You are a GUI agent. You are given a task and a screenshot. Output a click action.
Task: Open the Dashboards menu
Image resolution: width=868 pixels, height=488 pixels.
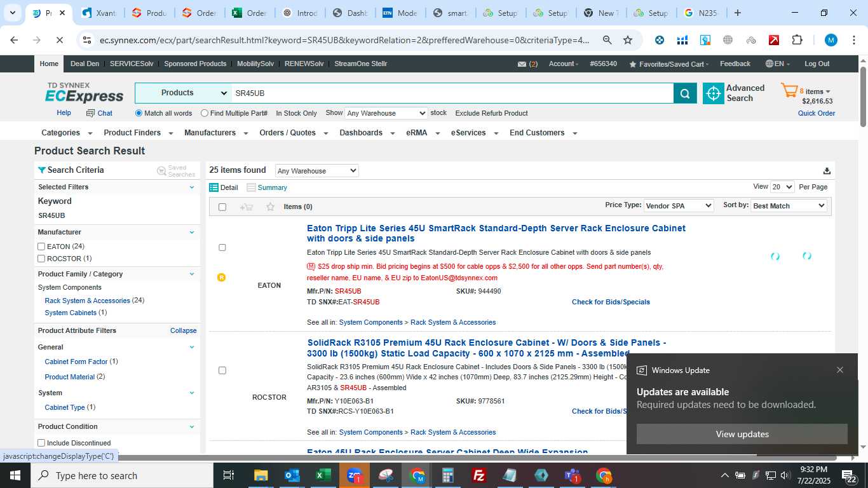point(367,133)
